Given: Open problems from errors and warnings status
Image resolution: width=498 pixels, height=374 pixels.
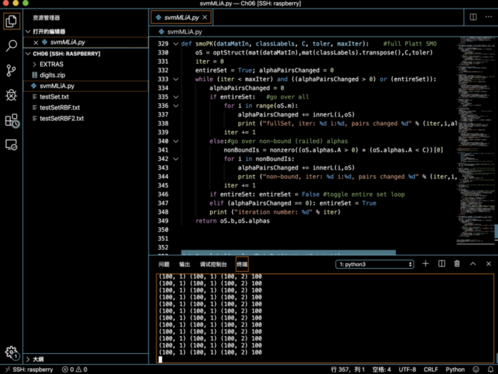Looking at the screenshot, I should coord(74,369).
